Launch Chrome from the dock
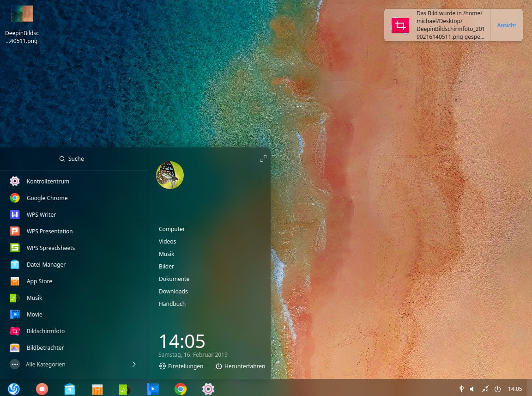This screenshot has width=532, height=396. click(x=181, y=389)
